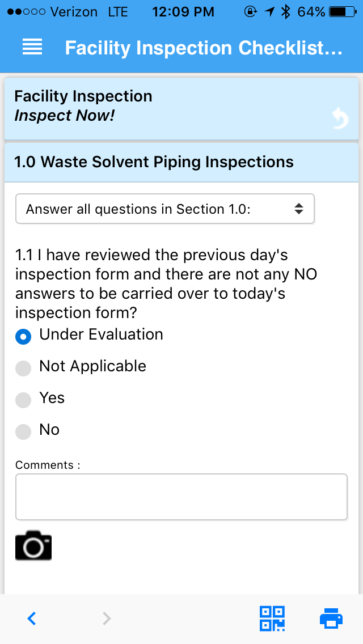Viewport: 363px width, 644px height.
Task: Choose the Yes radio button
Action: click(x=23, y=400)
